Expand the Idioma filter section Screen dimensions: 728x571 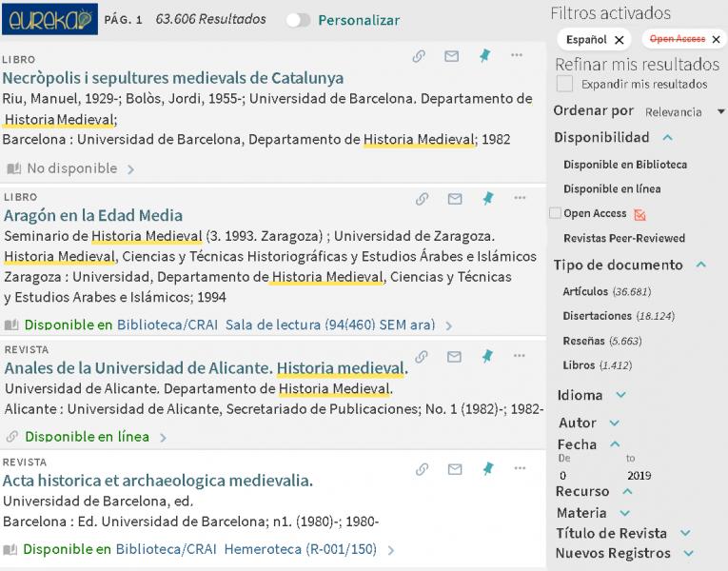(620, 395)
